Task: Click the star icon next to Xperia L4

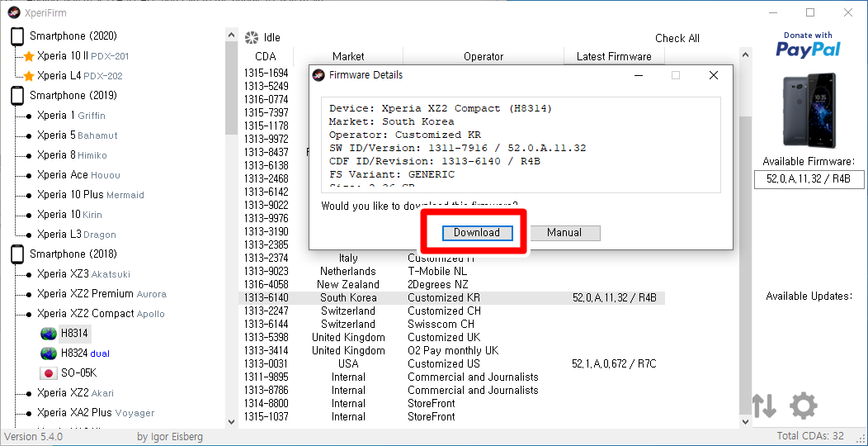Action: click(x=29, y=76)
